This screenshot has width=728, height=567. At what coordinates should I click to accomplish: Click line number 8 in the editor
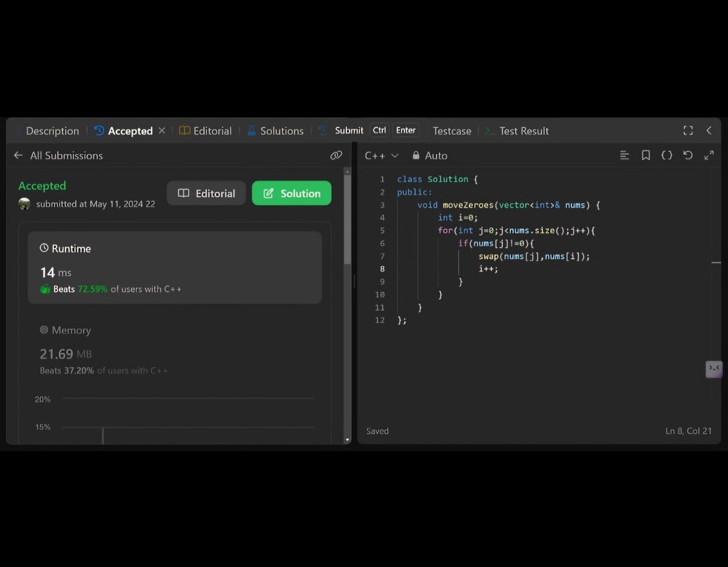click(x=382, y=269)
